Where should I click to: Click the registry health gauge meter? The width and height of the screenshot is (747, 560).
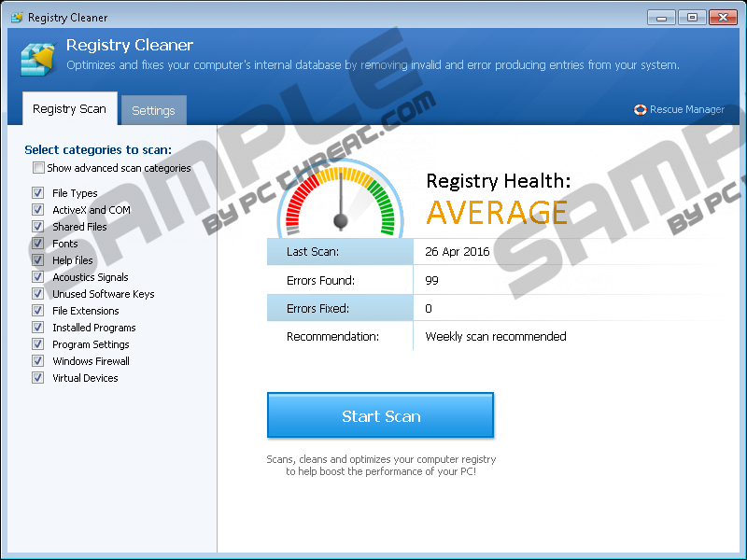coord(341,199)
